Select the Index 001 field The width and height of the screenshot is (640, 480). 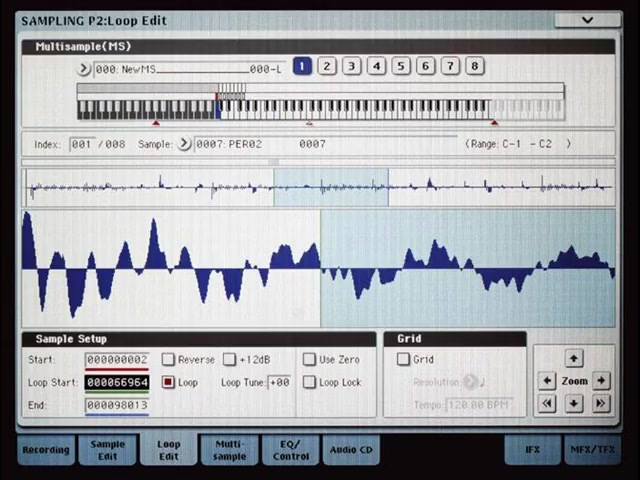tap(82, 144)
